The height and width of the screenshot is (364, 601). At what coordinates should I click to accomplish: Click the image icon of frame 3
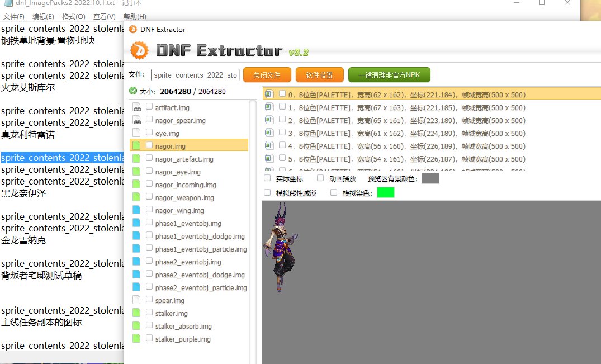point(269,133)
